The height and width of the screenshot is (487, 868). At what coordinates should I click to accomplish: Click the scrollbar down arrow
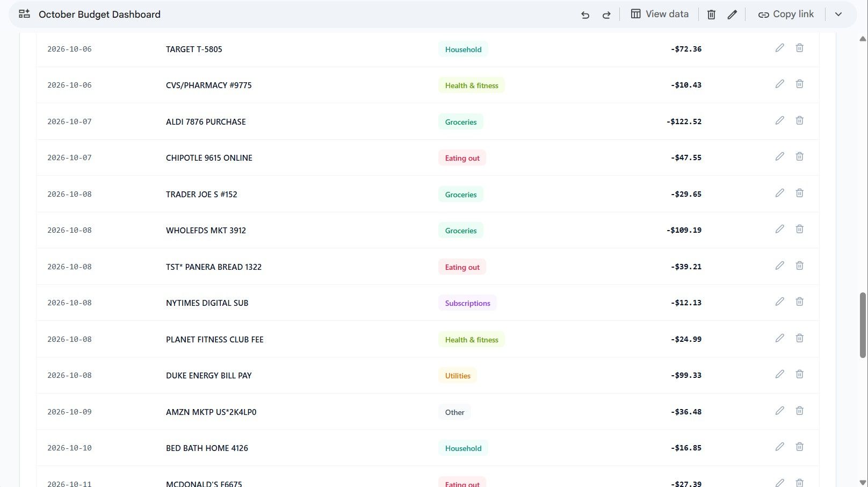(x=863, y=483)
